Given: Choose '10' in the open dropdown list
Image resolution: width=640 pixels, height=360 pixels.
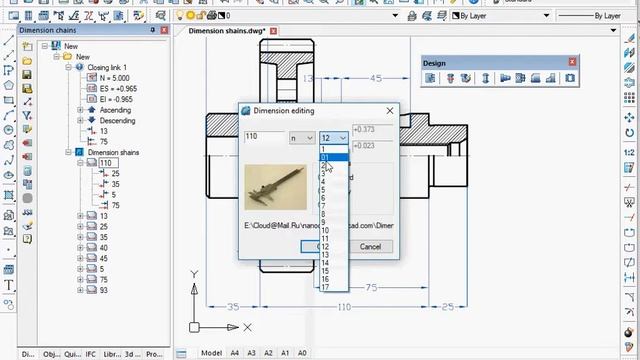Looking at the screenshot, I should click(x=334, y=230).
